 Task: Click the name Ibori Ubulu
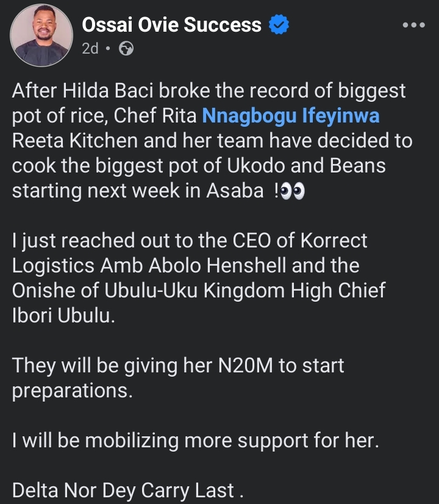[62, 316]
